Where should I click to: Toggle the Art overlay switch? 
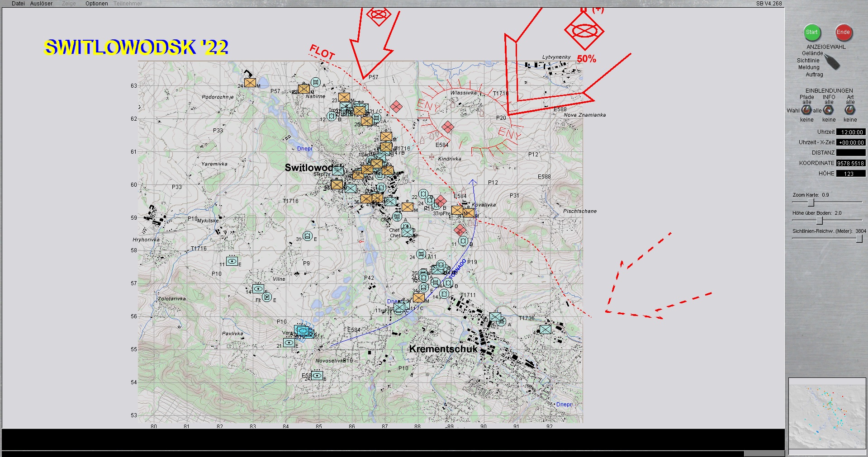[850, 110]
